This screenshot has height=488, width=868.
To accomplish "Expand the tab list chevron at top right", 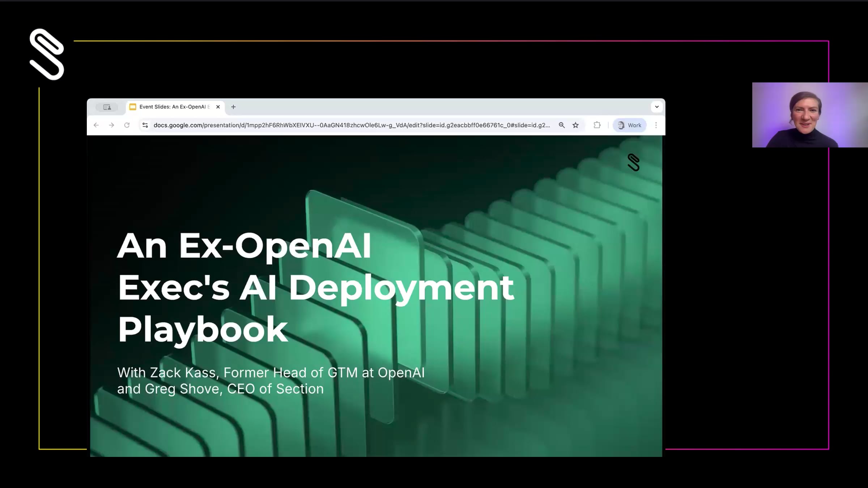I will [x=656, y=107].
